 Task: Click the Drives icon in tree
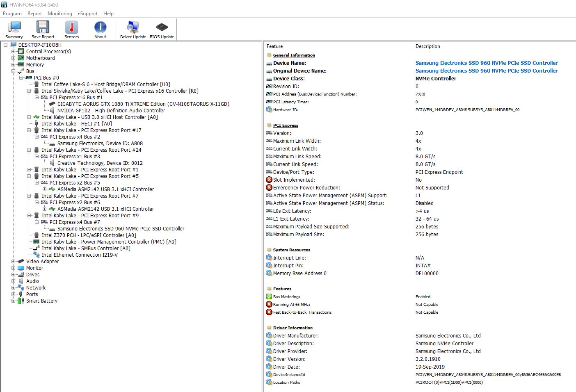(x=21, y=275)
